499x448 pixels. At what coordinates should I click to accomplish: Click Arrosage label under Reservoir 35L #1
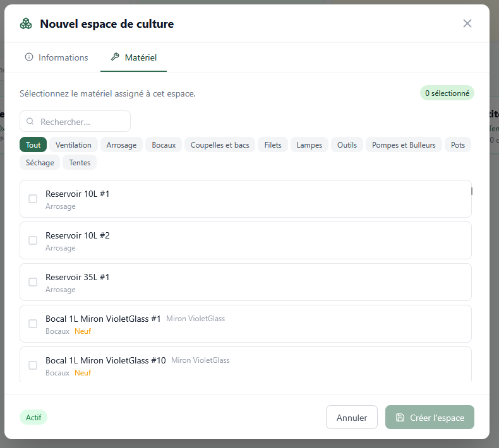click(x=61, y=290)
